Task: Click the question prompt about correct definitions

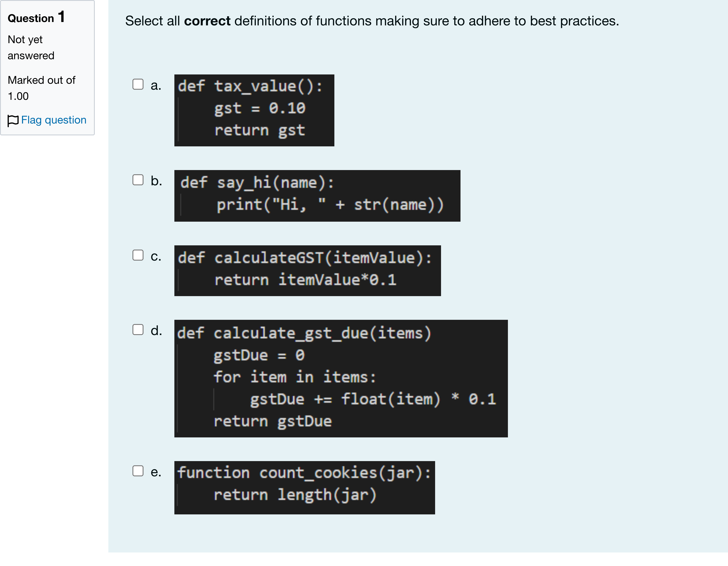Action: pyautogui.click(x=372, y=21)
